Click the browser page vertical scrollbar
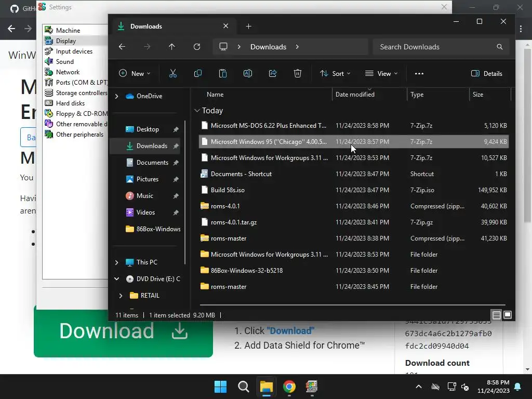 click(527, 136)
